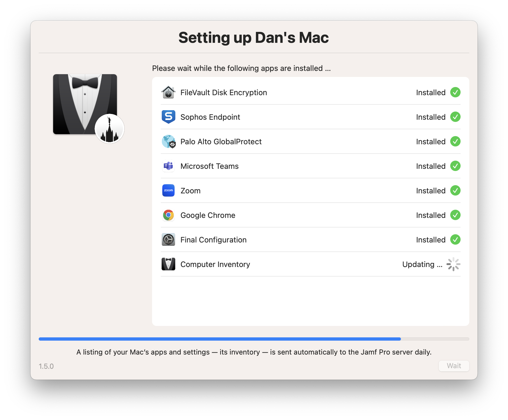Click the green checkmark next to FileVault
The width and height of the screenshot is (508, 420).
pyautogui.click(x=455, y=92)
